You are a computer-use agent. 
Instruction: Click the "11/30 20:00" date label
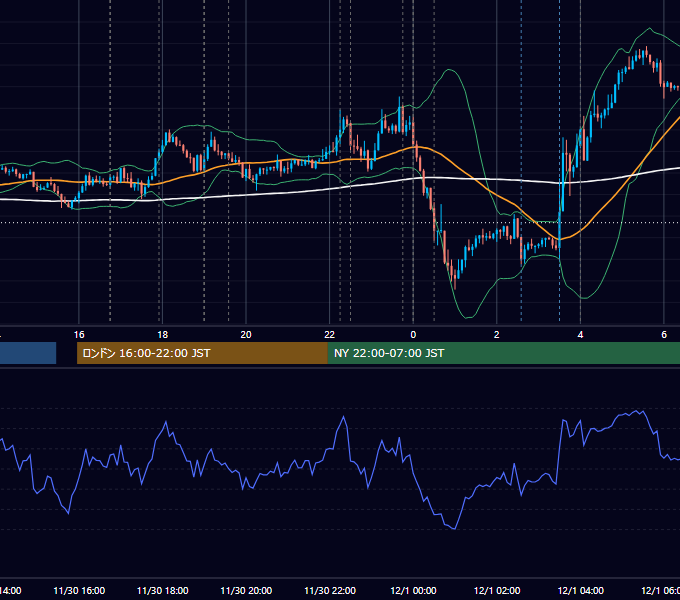pos(246,590)
